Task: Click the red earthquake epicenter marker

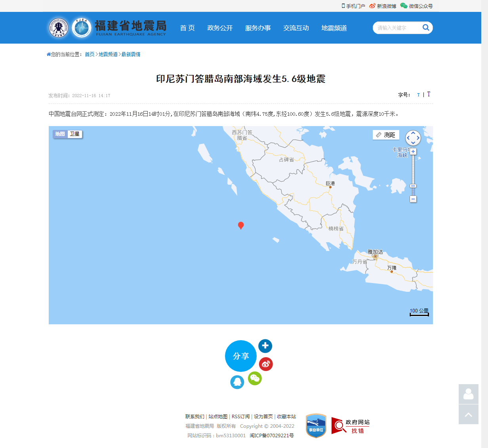Action: pos(241,225)
